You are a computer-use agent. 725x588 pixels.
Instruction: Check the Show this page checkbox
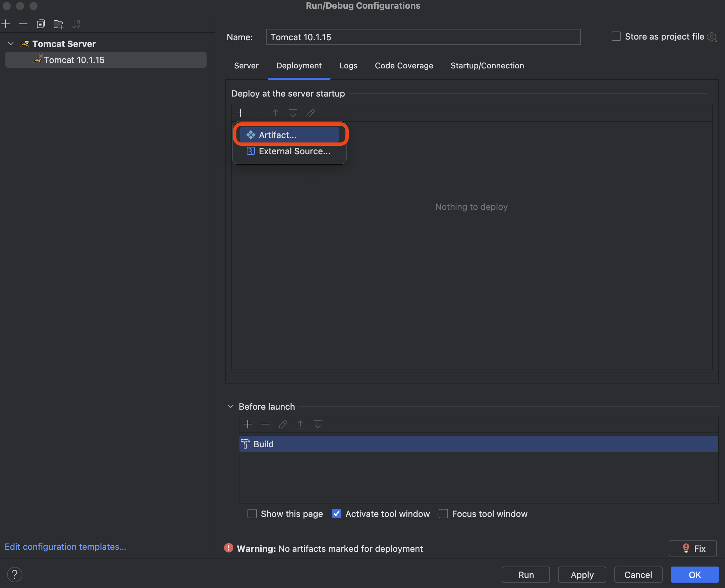pos(252,514)
